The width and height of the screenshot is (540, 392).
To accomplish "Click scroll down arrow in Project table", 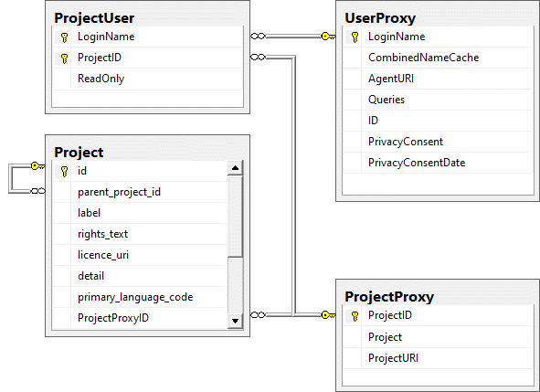I will [235, 321].
